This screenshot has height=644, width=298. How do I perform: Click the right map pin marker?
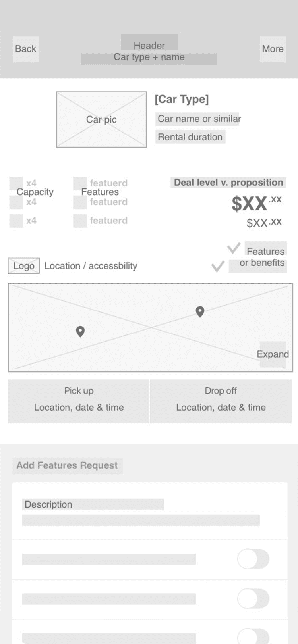pyautogui.click(x=200, y=312)
